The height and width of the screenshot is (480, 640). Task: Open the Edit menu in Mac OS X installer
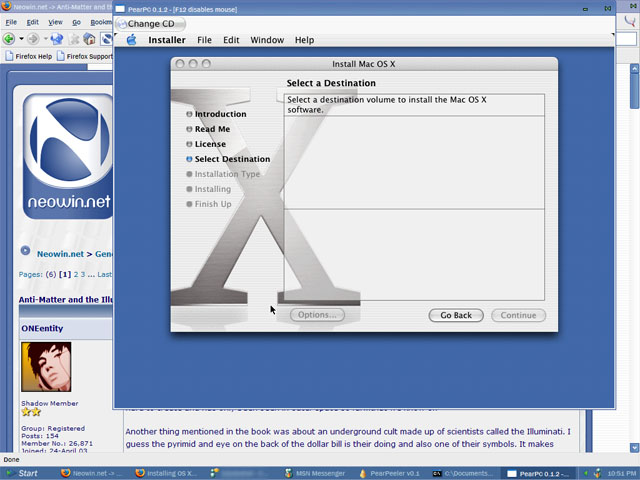coord(231,40)
